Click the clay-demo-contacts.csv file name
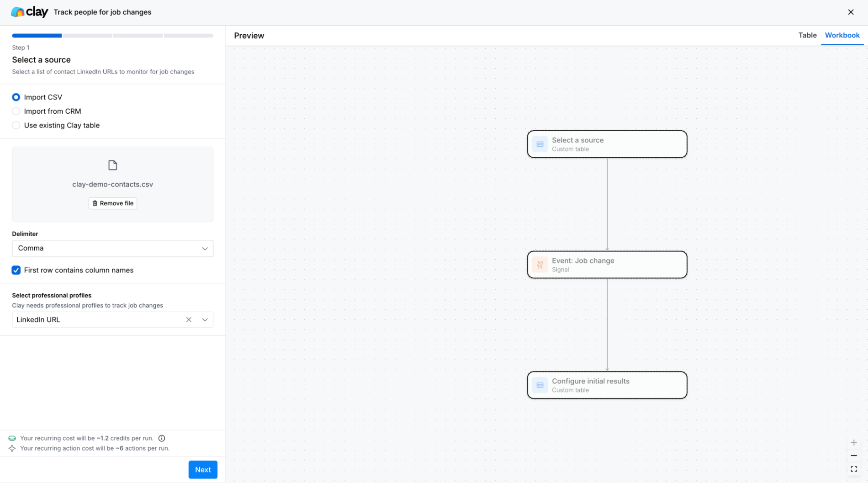Image resolution: width=868 pixels, height=483 pixels. pyautogui.click(x=112, y=185)
